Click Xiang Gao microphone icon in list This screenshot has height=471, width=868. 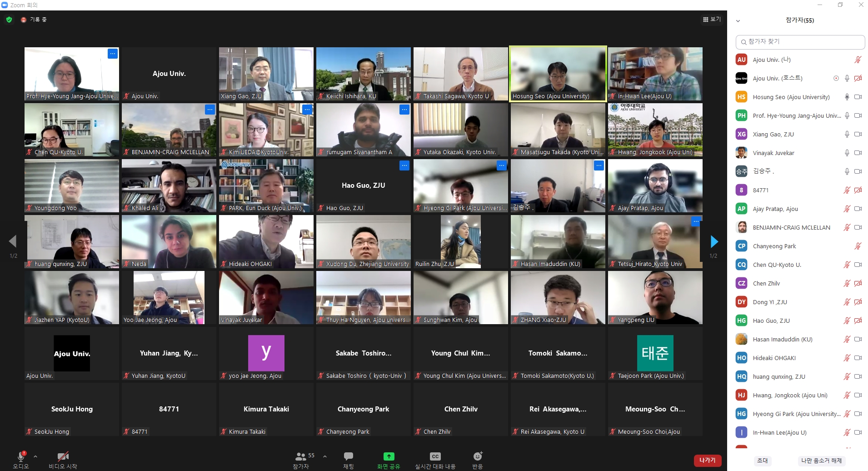(847, 134)
